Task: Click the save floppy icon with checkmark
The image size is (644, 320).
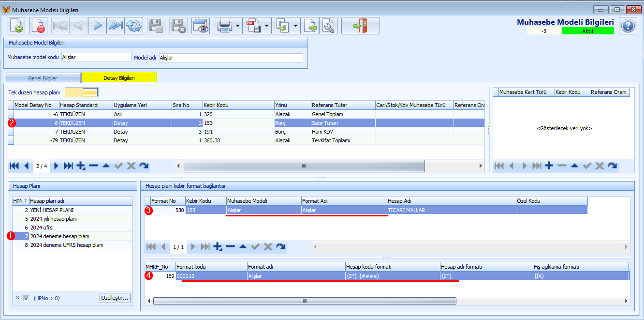Action: (x=156, y=26)
